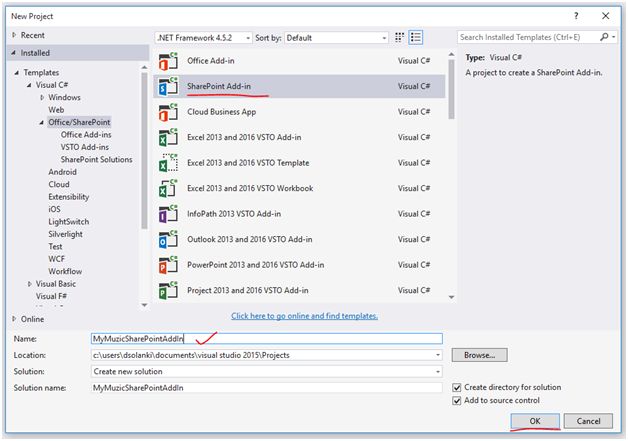Select Silverlight tree item
The height and width of the screenshot is (441, 628).
65,234
